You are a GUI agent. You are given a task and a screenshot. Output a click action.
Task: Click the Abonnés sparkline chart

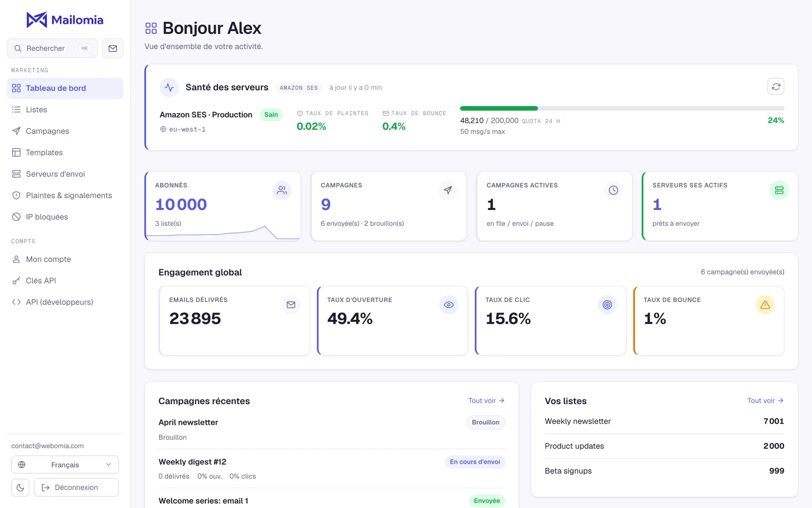coord(223,232)
